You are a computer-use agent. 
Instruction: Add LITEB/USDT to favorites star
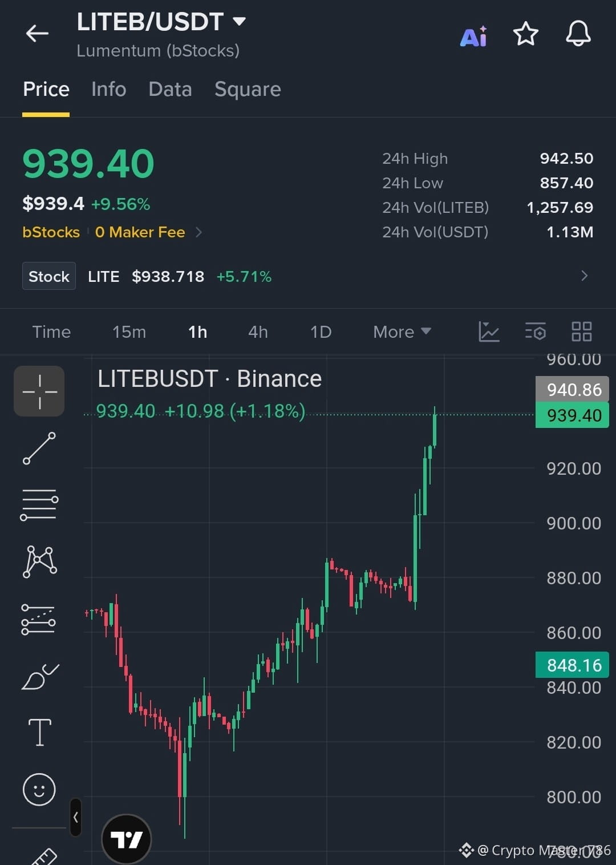tap(525, 34)
